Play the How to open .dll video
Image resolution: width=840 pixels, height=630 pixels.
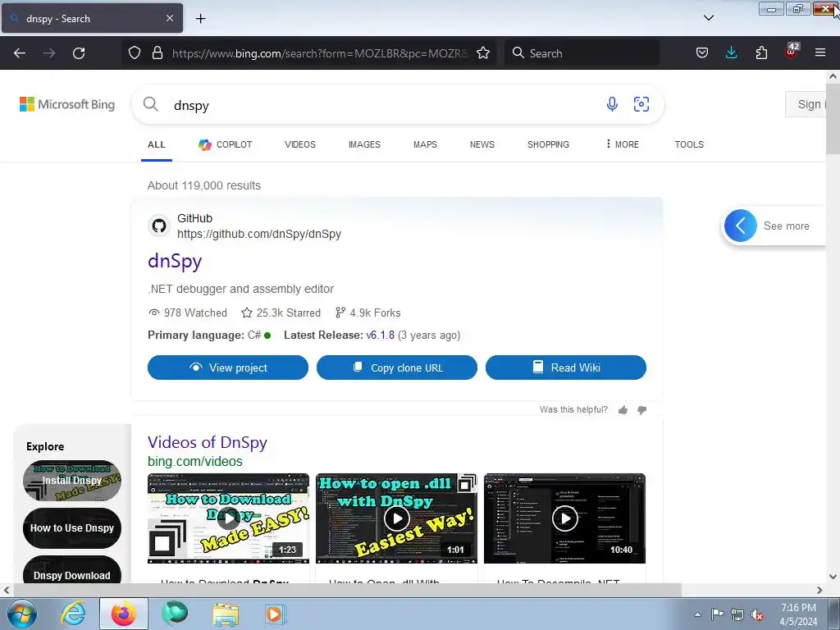click(x=396, y=518)
